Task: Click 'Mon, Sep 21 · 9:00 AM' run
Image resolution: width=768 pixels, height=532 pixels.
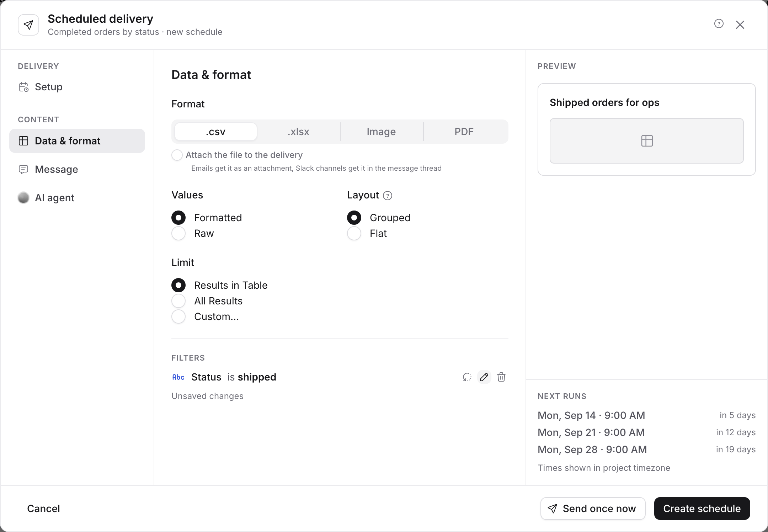Action: (x=591, y=432)
